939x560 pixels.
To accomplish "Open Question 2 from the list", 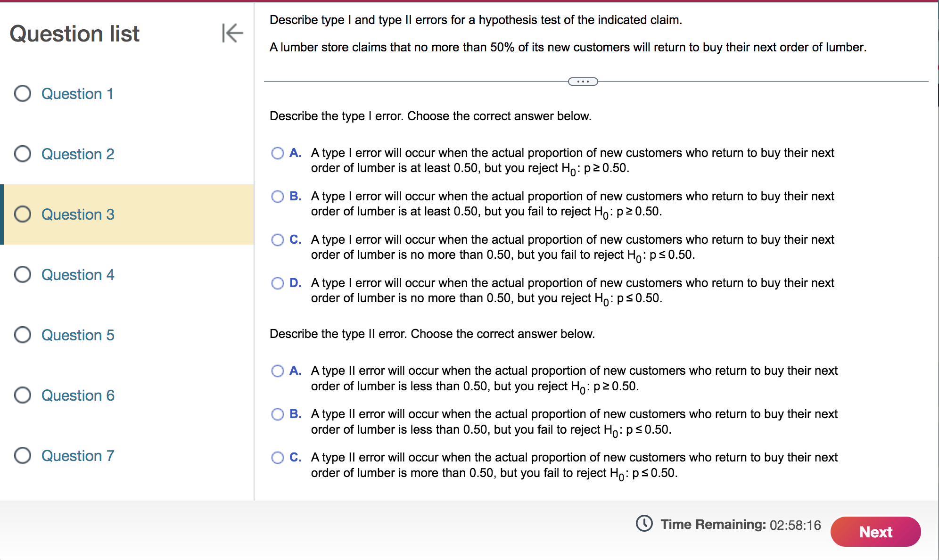I will (77, 154).
